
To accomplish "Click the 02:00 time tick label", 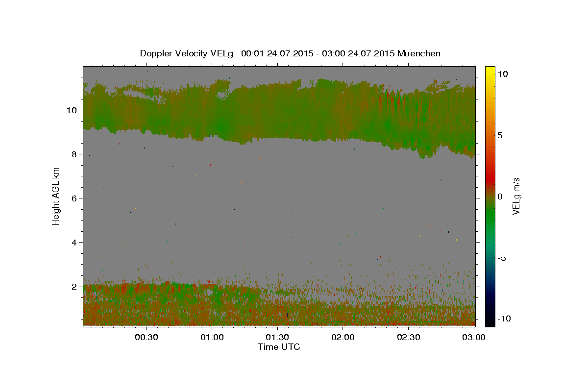I will [x=343, y=337].
